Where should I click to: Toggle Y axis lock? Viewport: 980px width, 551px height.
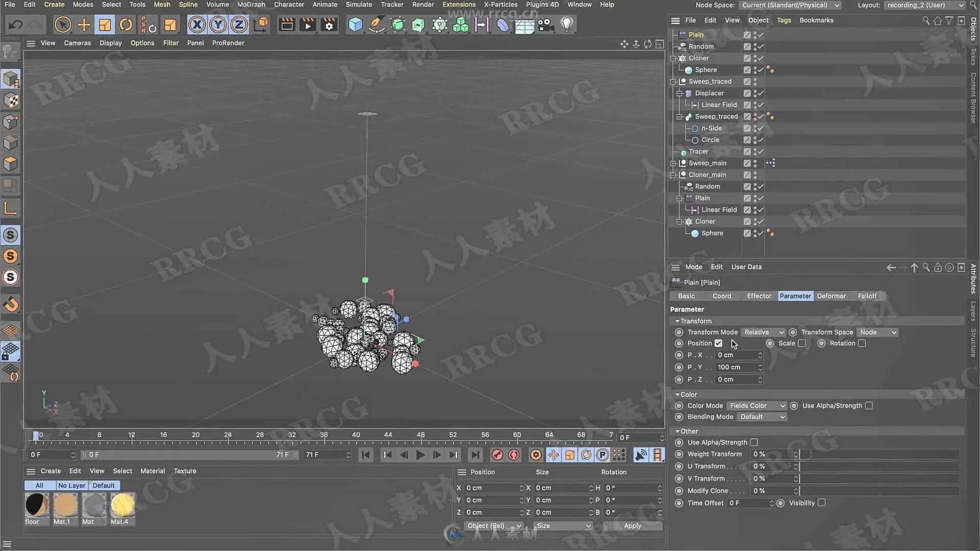pos(218,24)
